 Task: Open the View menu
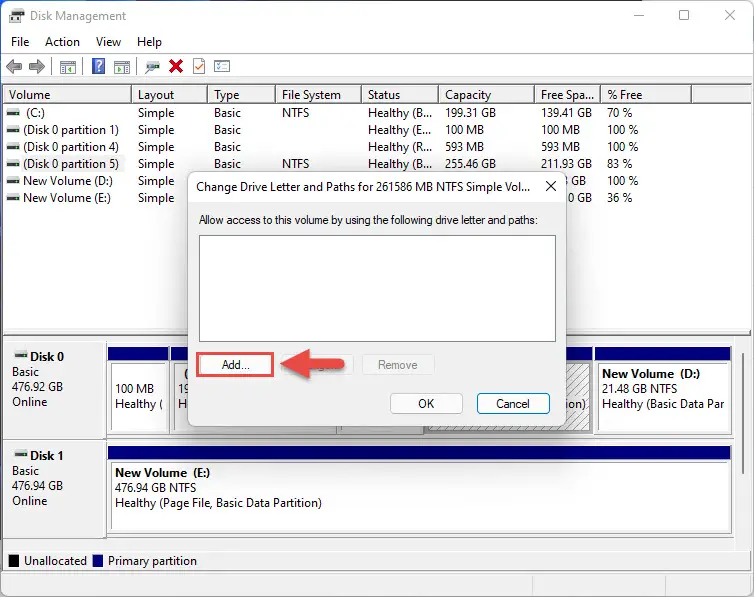[x=108, y=42]
